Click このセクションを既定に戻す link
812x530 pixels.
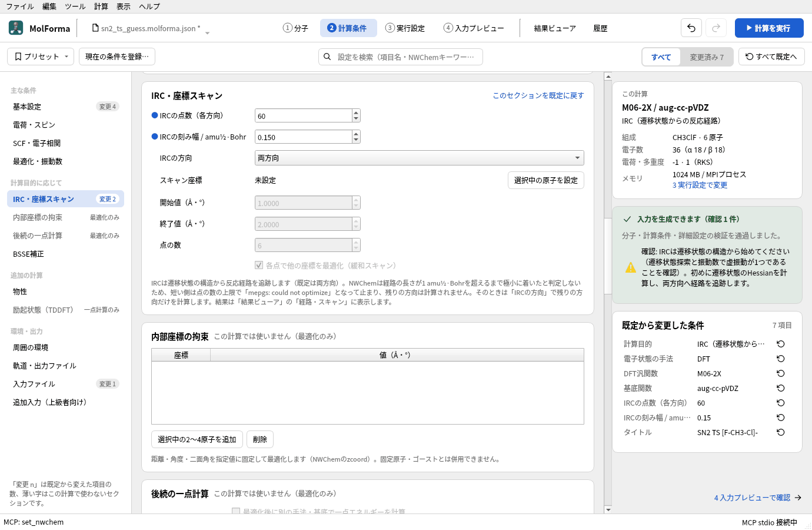pyautogui.click(x=538, y=95)
